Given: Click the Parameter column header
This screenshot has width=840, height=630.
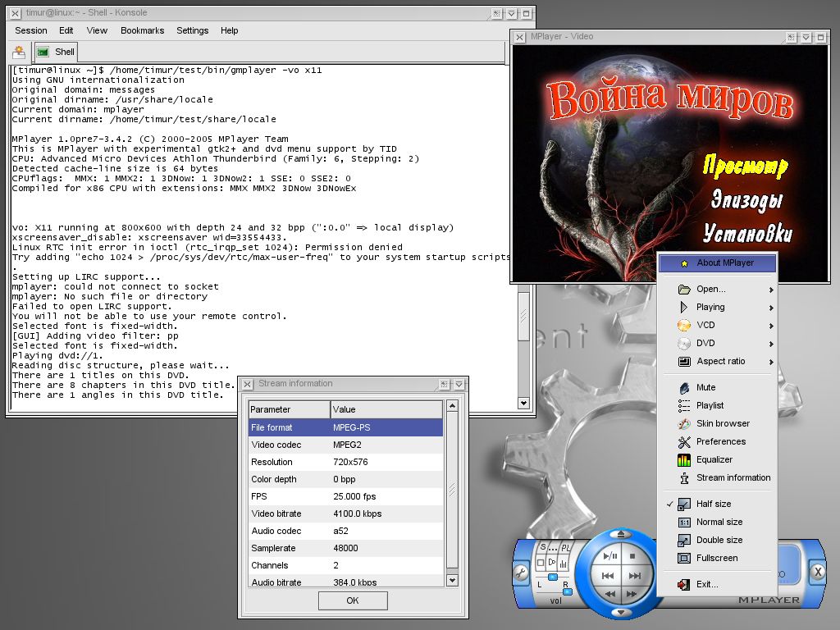Looking at the screenshot, I should click(290, 409).
